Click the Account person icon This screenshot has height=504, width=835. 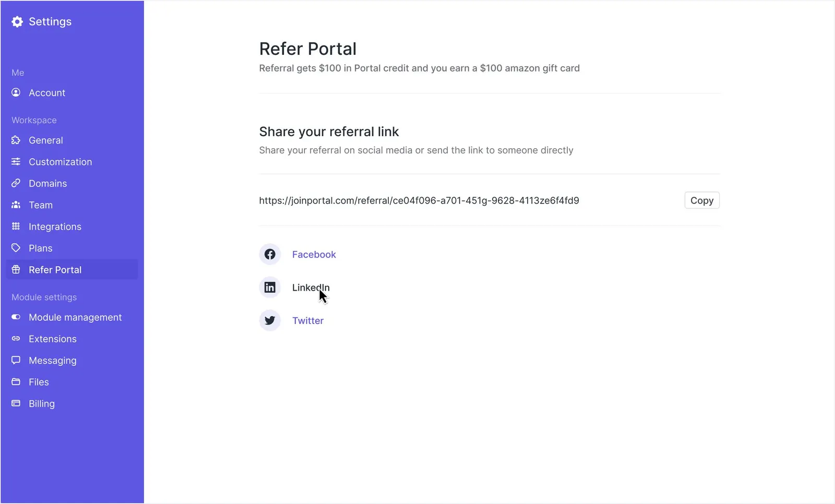pos(16,92)
